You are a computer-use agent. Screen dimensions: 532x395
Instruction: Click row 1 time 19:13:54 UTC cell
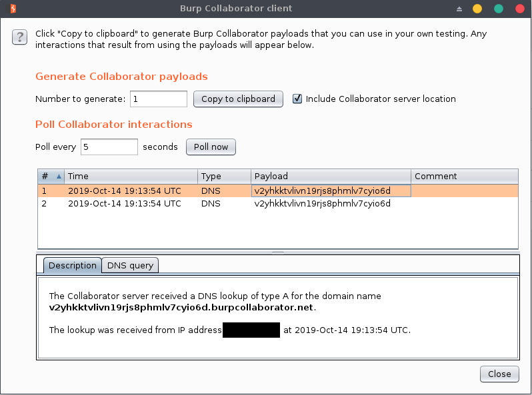tap(131, 191)
